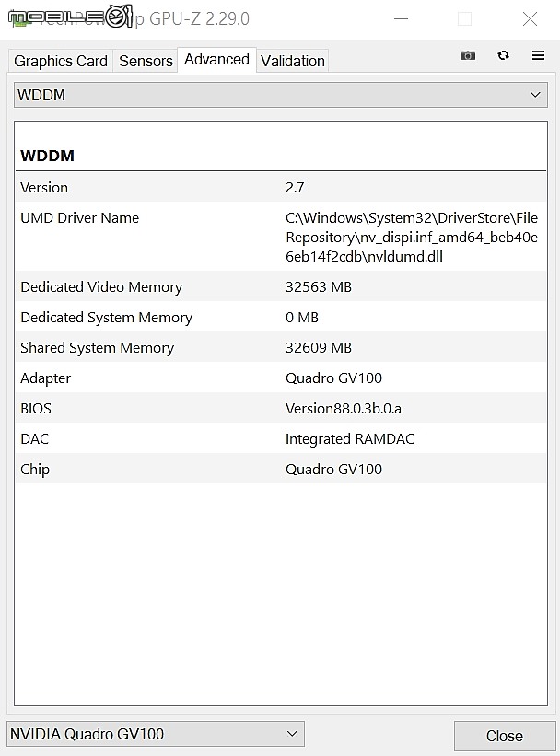Select the Integrated RAMDAC value
The width and height of the screenshot is (560, 756).
point(350,438)
